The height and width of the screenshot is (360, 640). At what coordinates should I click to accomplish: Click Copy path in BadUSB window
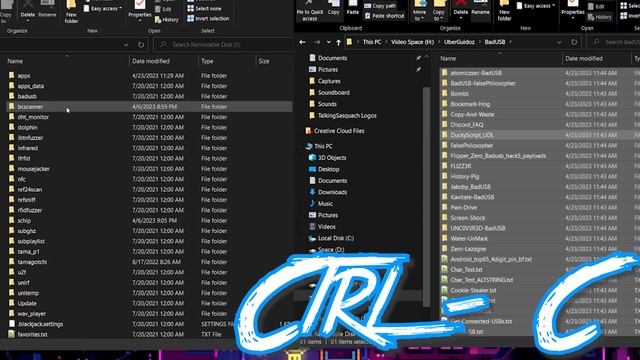[380, 6]
